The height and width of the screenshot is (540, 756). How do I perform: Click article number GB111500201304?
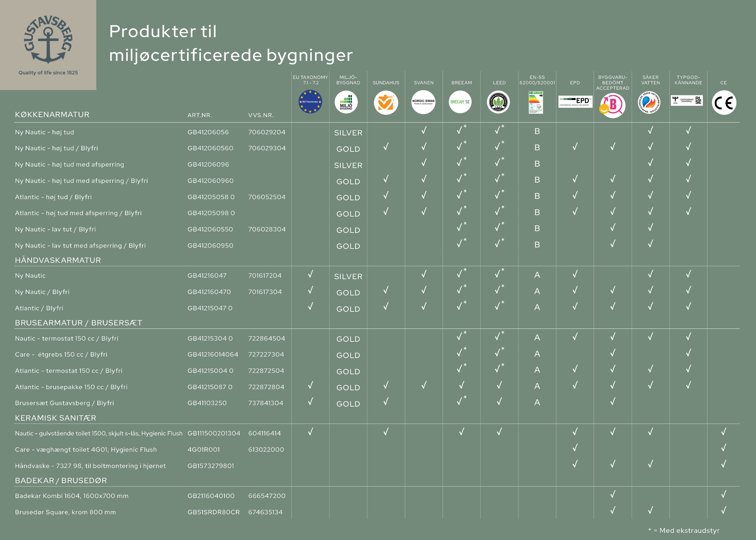tap(214, 433)
